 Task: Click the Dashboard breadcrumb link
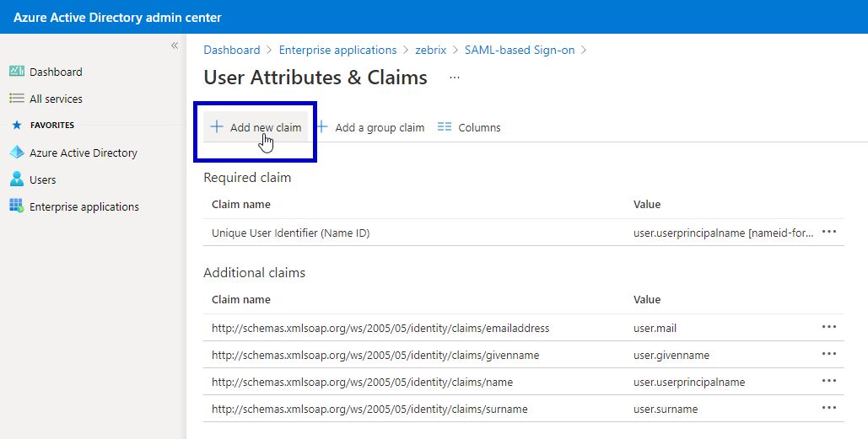tap(232, 50)
